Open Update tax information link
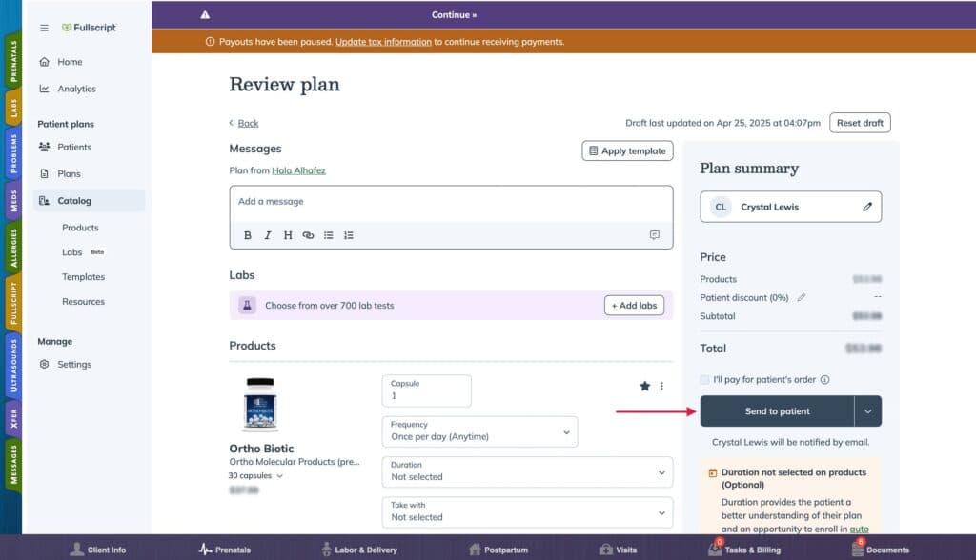The width and height of the screenshot is (976, 560). tap(383, 42)
